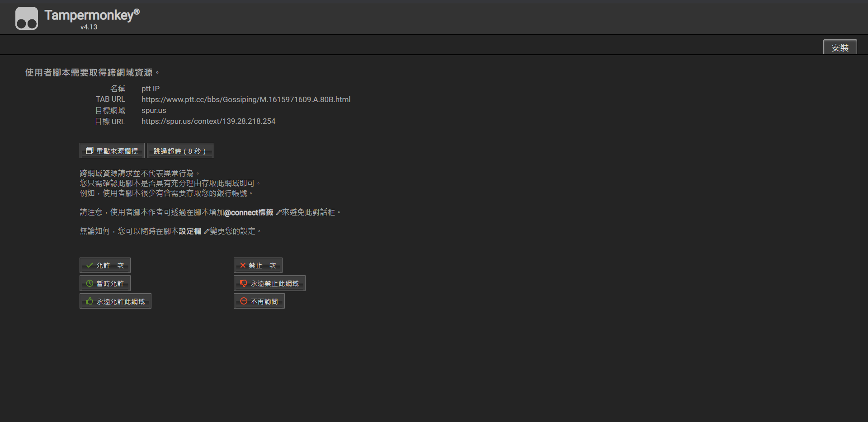
Task: Click the 重點來源欄標 focus-tab button
Action: click(x=112, y=151)
